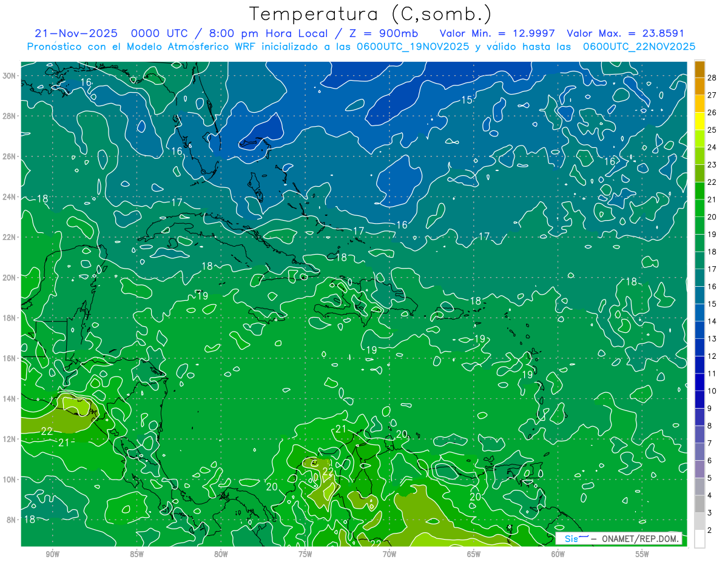Click the '65W' longitude label
This screenshot has width=728, height=562.
pos(474,554)
